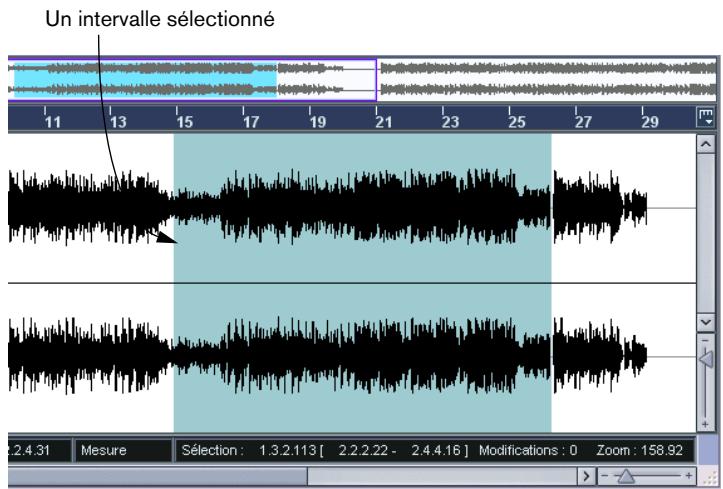Viewport: 723px width, 489px height.
Task: Click ruler marker at measure 21
Action: 384,122
